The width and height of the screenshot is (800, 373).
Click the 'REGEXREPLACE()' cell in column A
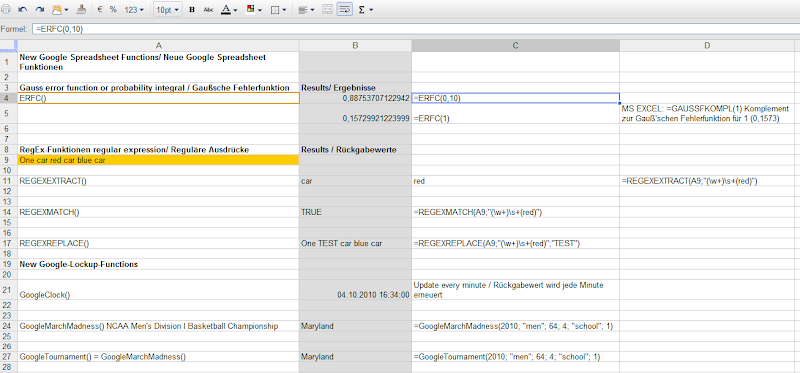158,243
